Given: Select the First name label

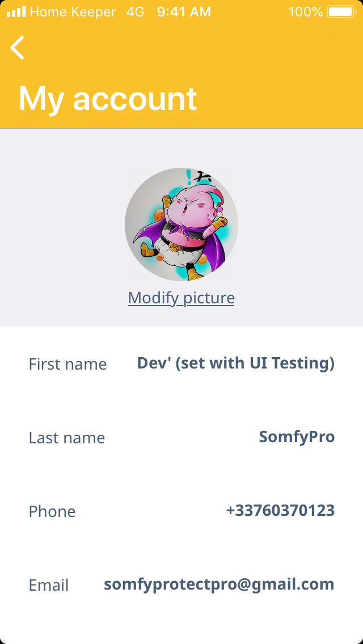Looking at the screenshot, I should (x=67, y=364).
